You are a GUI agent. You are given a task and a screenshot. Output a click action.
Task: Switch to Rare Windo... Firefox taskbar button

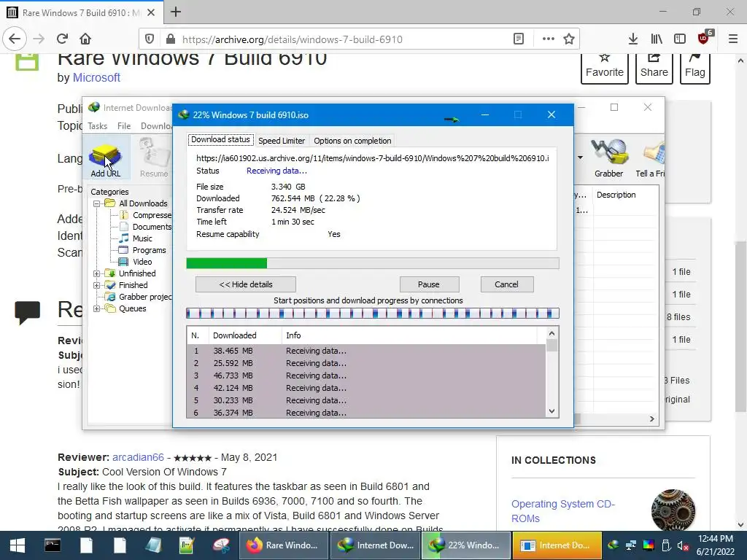click(x=283, y=545)
